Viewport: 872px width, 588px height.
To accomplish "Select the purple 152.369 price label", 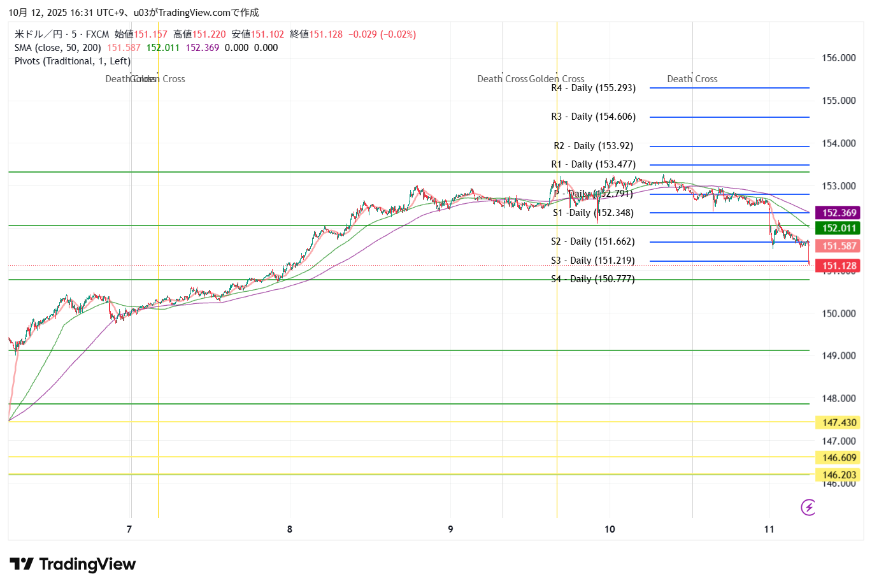I will (x=838, y=213).
